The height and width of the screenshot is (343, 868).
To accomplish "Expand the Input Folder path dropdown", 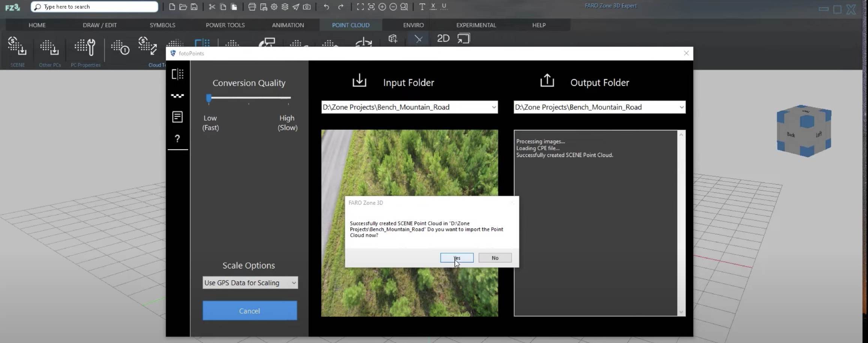I will coord(494,107).
